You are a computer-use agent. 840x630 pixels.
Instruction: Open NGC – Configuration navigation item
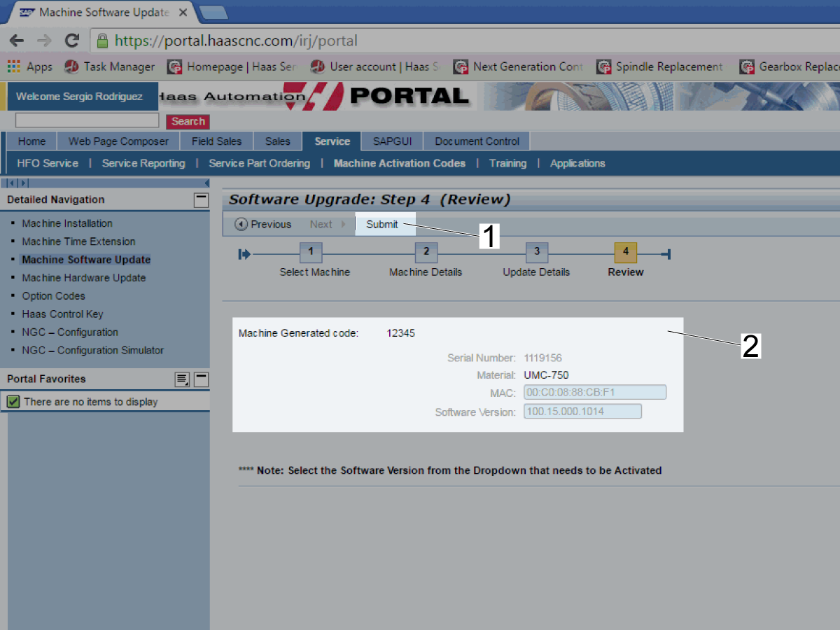pos(70,332)
